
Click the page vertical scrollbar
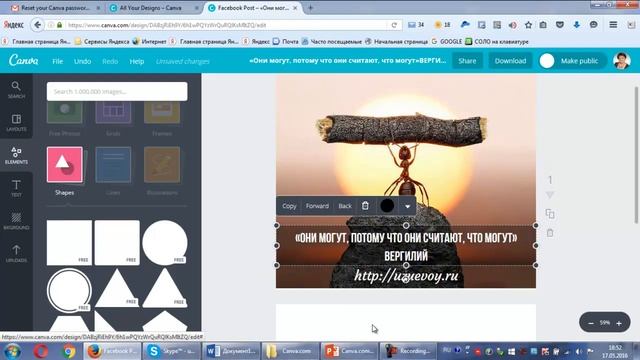(x=637, y=155)
